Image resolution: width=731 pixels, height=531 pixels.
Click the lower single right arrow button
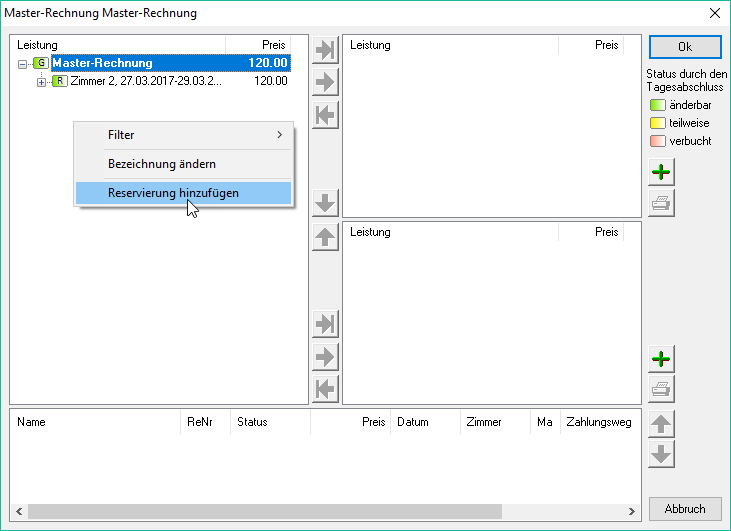[325, 357]
